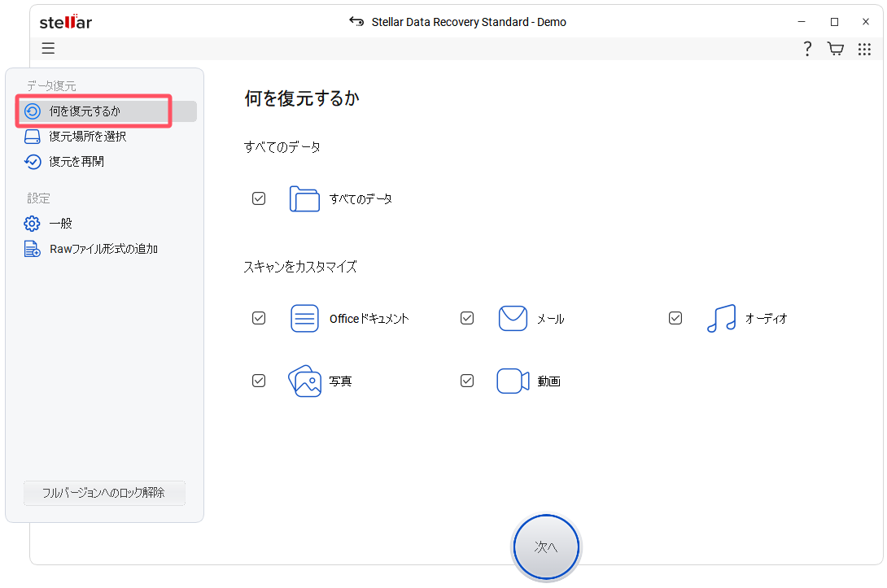Click the 動画 video camera icon
The width and height of the screenshot is (887, 588).
point(513,380)
